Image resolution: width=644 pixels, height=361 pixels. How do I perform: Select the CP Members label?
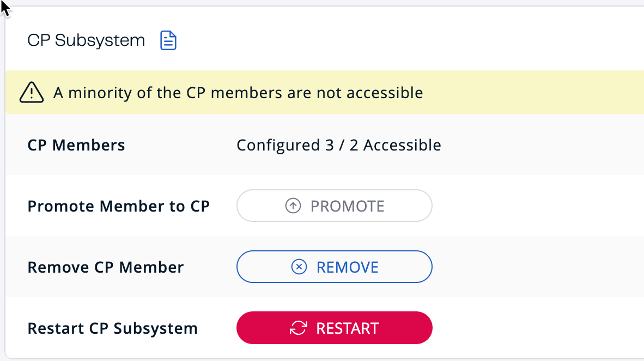pos(76,145)
